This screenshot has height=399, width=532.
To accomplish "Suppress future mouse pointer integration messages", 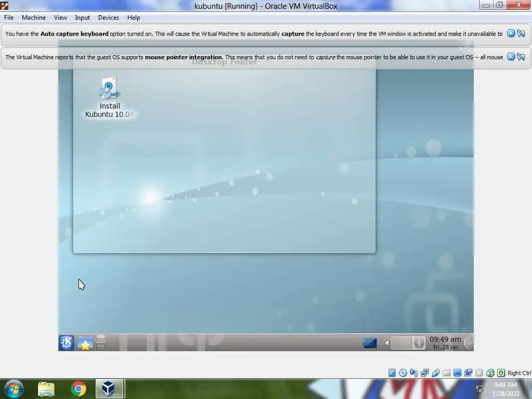I will (521, 57).
